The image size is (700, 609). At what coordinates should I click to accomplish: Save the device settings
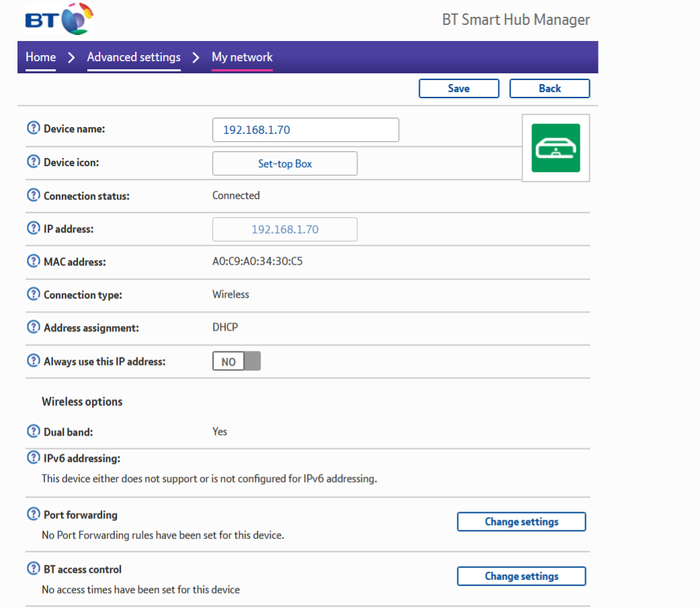tap(459, 88)
